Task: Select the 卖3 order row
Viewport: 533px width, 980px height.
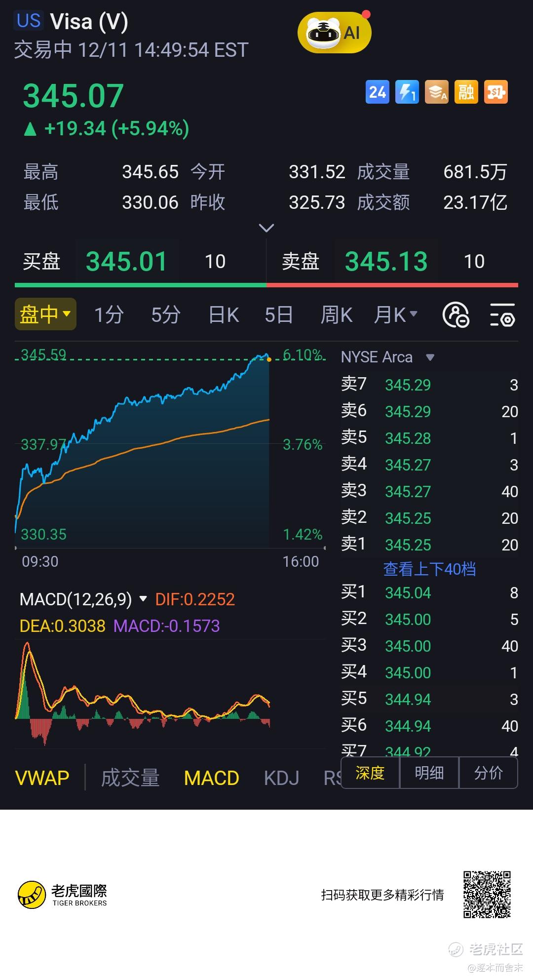Action: pyautogui.click(x=429, y=491)
